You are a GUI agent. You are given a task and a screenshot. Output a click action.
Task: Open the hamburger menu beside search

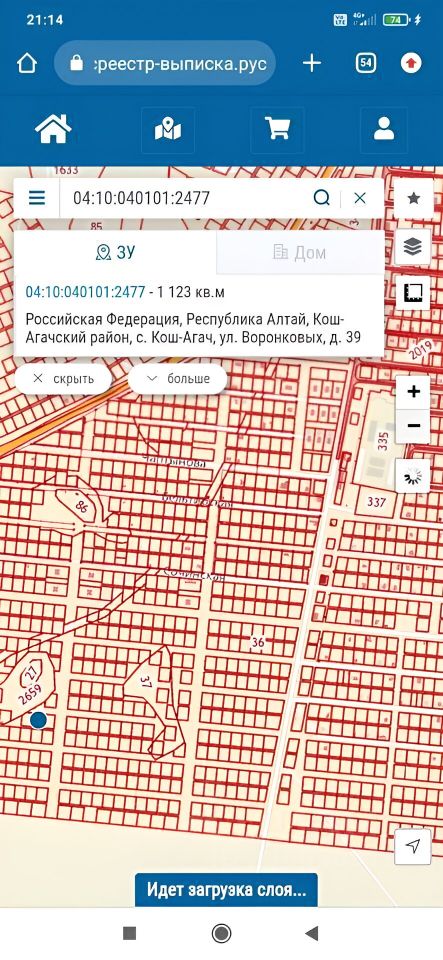(x=37, y=198)
